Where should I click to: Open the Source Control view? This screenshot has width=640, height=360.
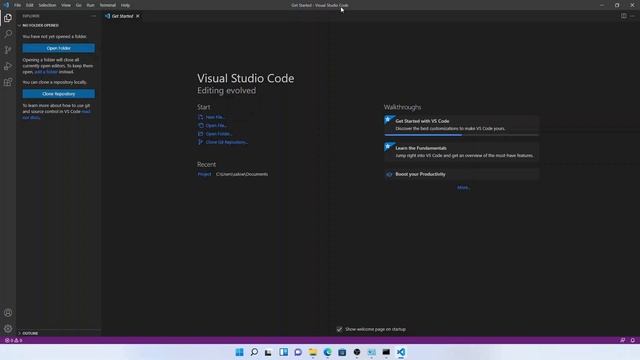[x=8, y=50]
